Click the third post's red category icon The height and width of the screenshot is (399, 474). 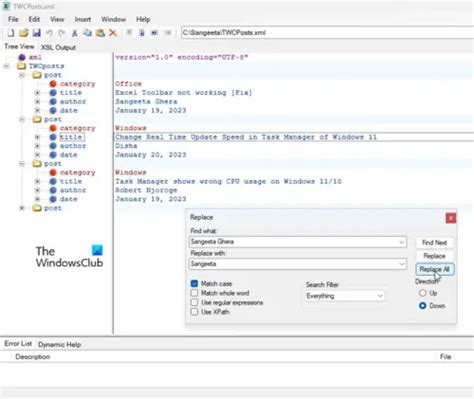53,172
